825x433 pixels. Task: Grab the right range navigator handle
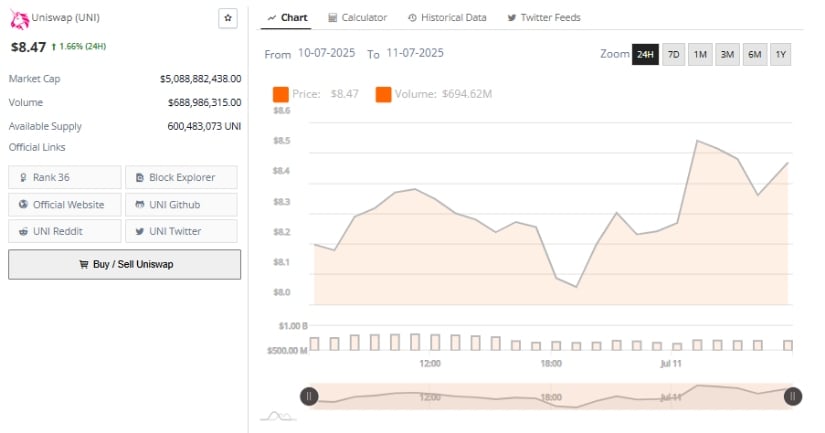[793, 396]
